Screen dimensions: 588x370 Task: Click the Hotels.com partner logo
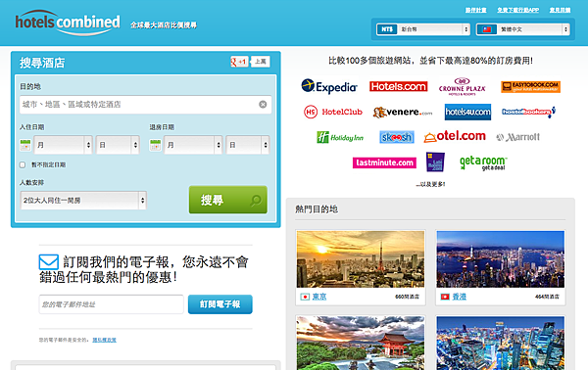click(398, 86)
